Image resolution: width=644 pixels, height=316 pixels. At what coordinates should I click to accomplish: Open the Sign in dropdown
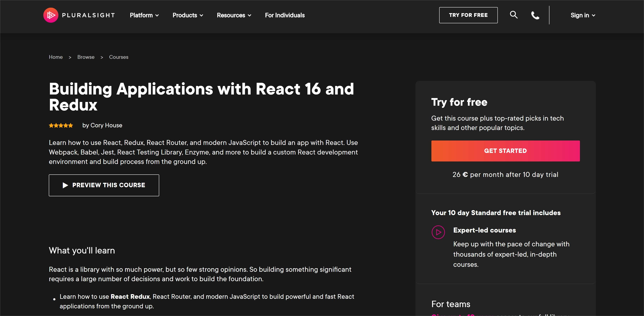583,15
